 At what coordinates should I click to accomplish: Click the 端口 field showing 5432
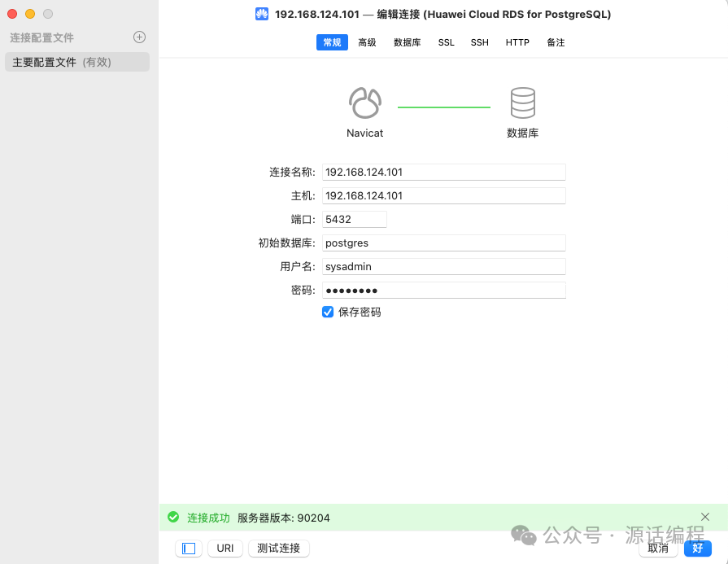355,219
